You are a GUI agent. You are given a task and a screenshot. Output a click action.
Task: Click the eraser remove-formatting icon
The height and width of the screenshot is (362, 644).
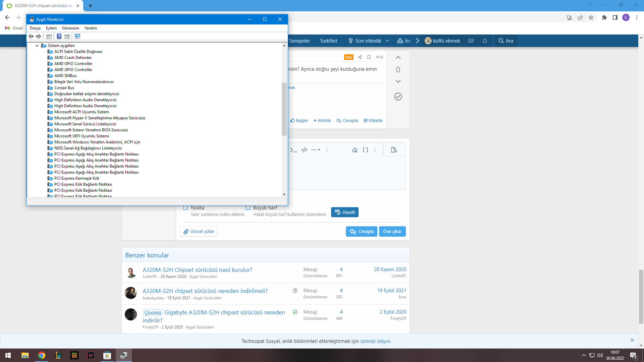pos(355,150)
